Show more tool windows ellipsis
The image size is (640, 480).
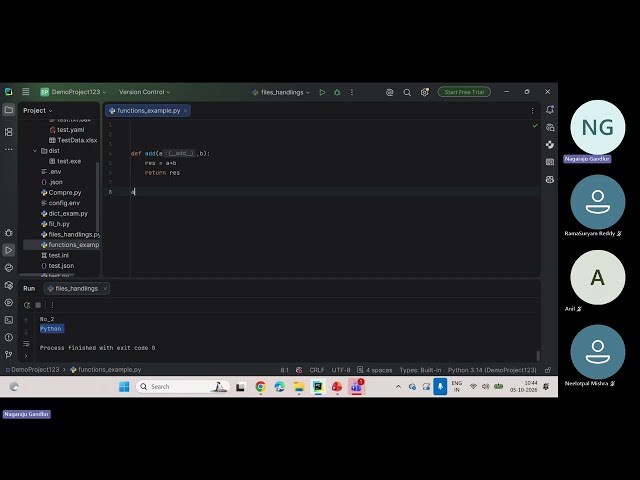pos(9,149)
